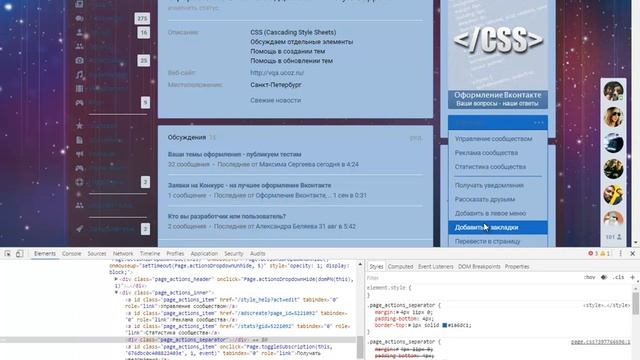Open the Sources tab
The width and height of the screenshot is (640, 360).
pyautogui.click(x=97, y=253)
